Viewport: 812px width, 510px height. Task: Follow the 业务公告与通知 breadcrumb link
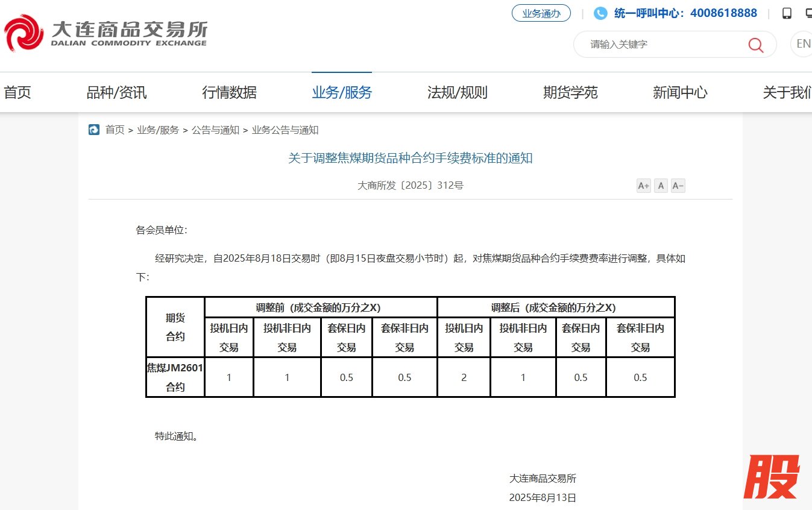coord(285,130)
